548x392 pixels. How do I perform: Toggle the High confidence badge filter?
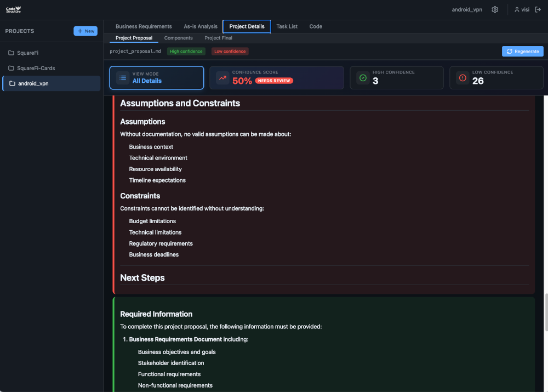click(x=186, y=51)
